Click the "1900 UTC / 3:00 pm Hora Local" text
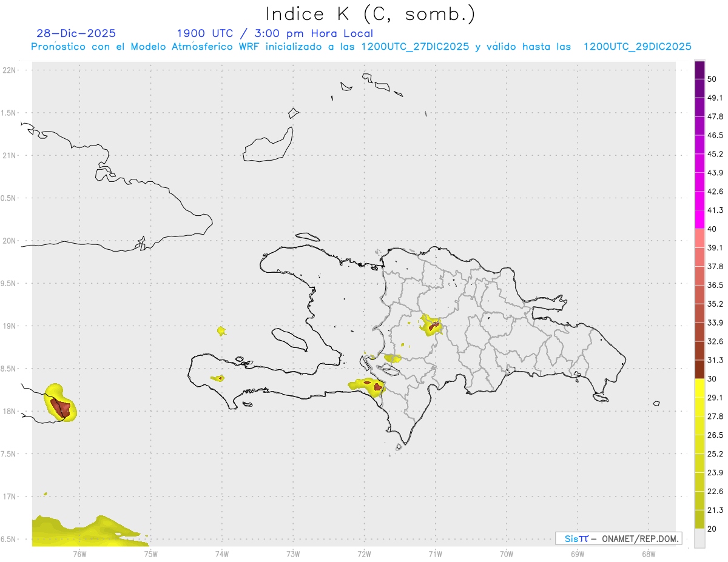The image size is (728, 562). tap(275, 33)
